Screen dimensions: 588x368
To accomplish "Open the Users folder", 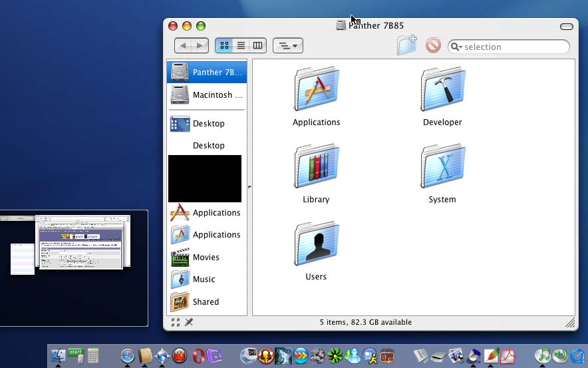I will pyautogui.click(x=316, y=244).
